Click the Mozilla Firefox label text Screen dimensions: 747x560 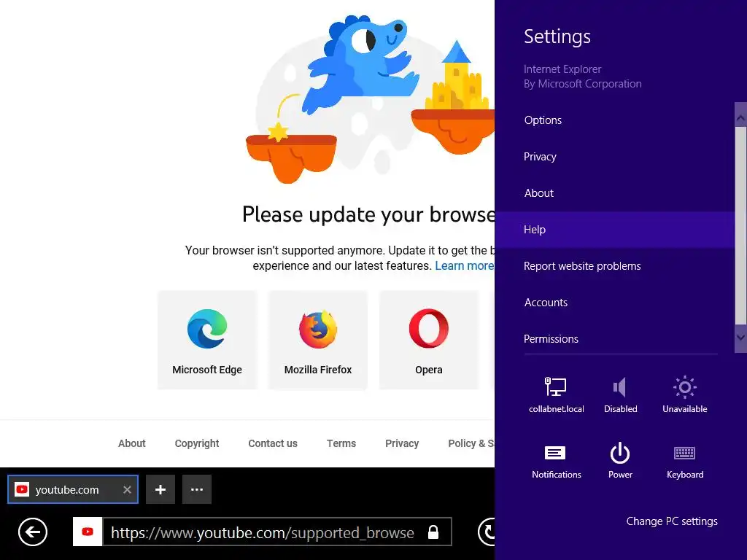click(x=318, y=370)
